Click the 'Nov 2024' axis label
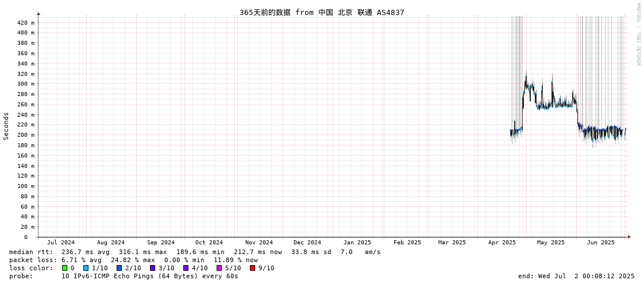The width and height of the screenshot is (644, 284). [x=259, y=243]
